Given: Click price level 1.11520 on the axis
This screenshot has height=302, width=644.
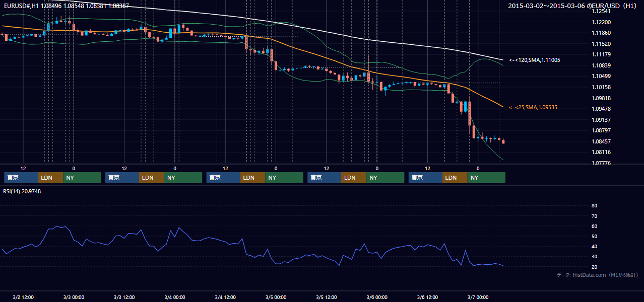Looking at the screenshot, I should (601, 44).
